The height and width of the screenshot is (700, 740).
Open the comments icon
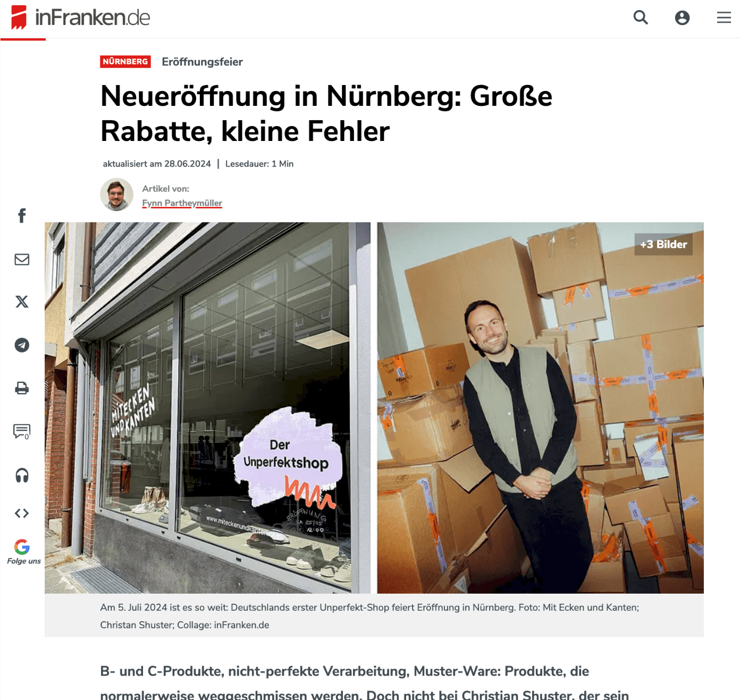[22, 431]
